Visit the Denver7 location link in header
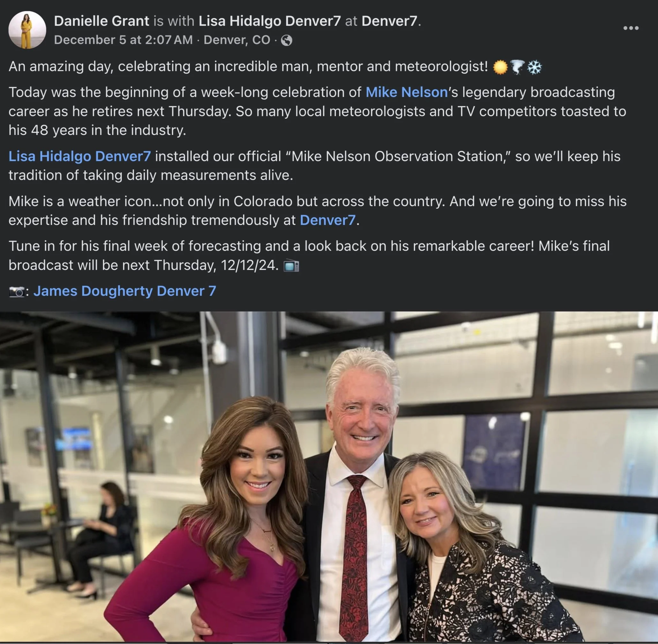 click(389, 21)
